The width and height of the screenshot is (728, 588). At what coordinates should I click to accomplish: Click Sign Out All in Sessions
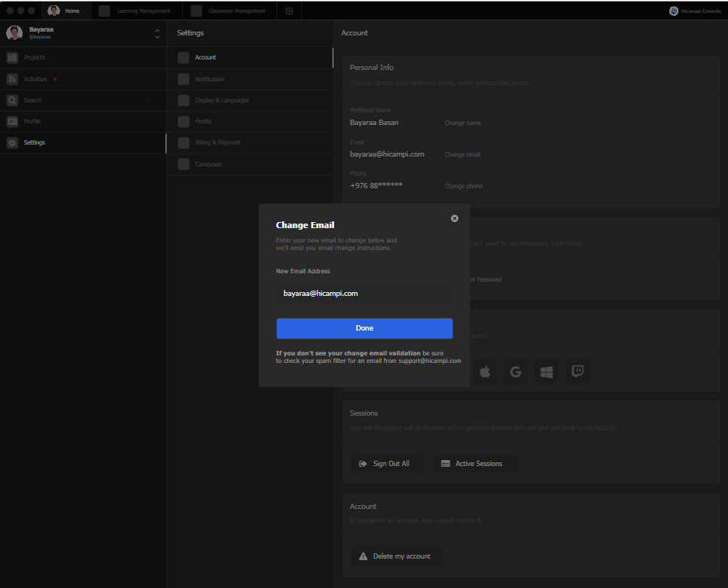pyautogui.click(x=387, y=463)
